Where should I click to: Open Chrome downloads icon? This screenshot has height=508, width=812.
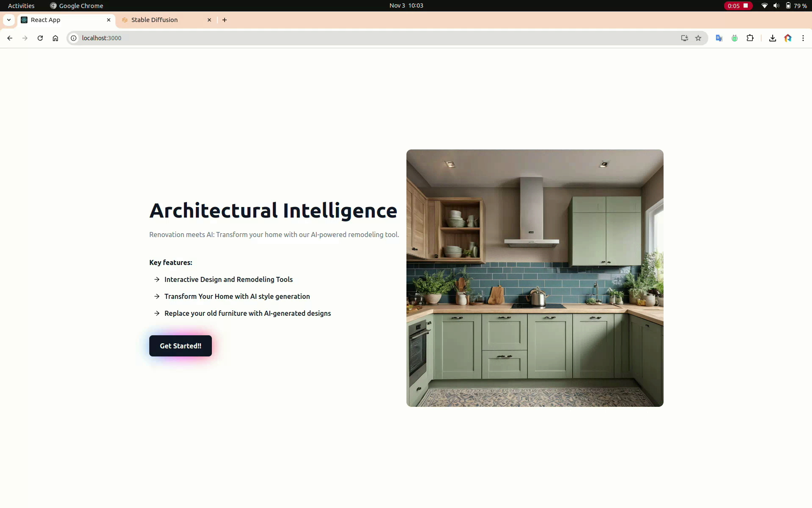click(x=772, y=38)
